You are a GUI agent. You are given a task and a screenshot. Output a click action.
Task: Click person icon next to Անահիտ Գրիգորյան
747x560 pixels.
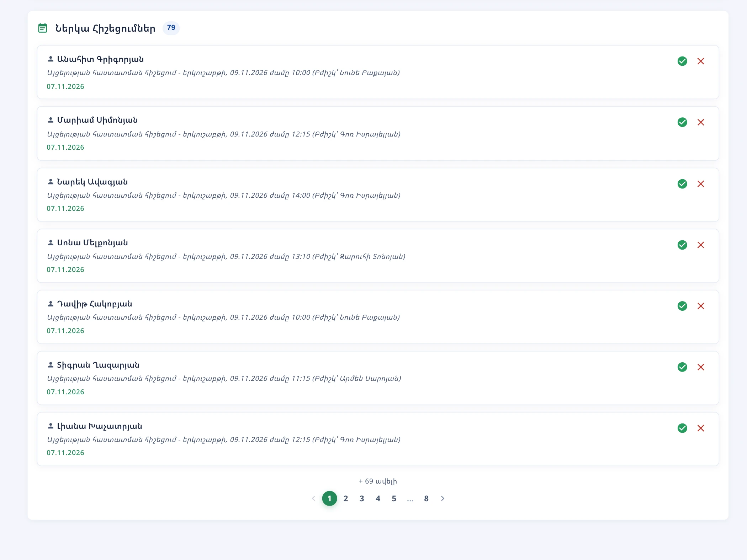click(x=51, y=59)
